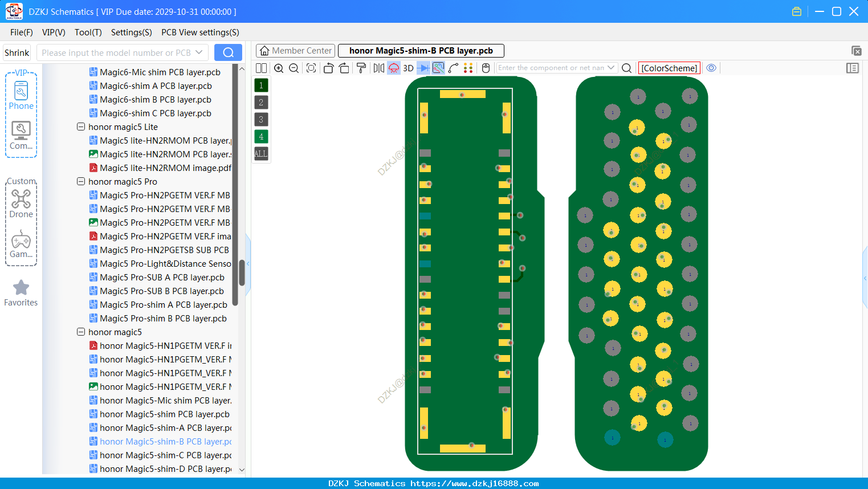Collapse the honor magic5 group

81,332
